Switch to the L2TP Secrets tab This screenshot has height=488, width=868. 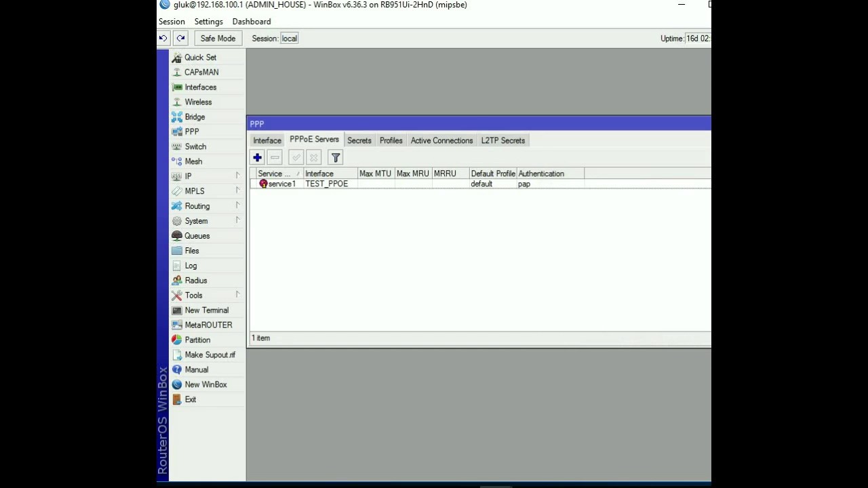503,141
